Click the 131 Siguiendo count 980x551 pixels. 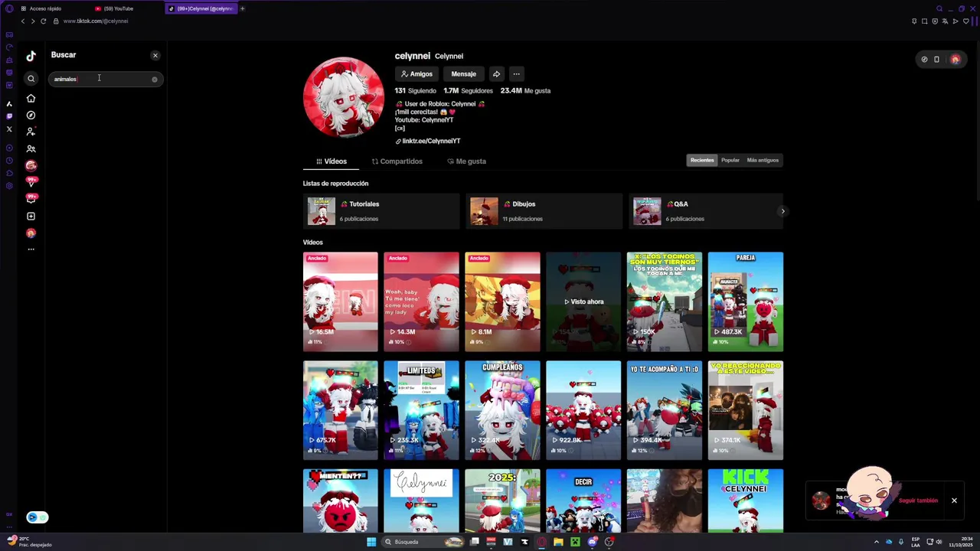click(x=415, y=90)
